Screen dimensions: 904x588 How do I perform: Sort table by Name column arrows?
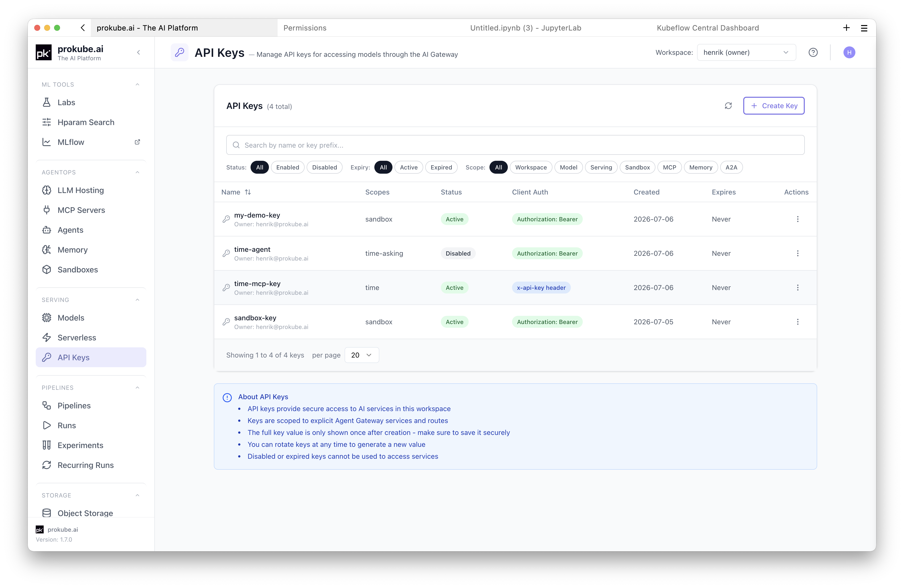tap(248, 192)
